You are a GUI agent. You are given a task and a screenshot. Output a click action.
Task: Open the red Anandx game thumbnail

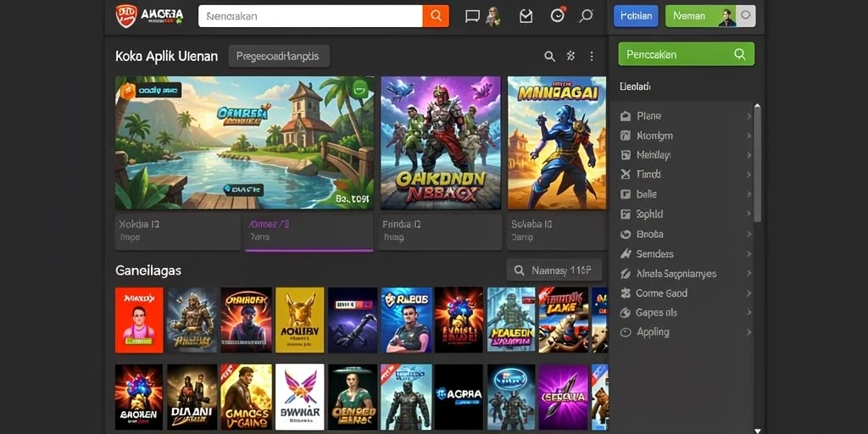click(x=139, y=320)
